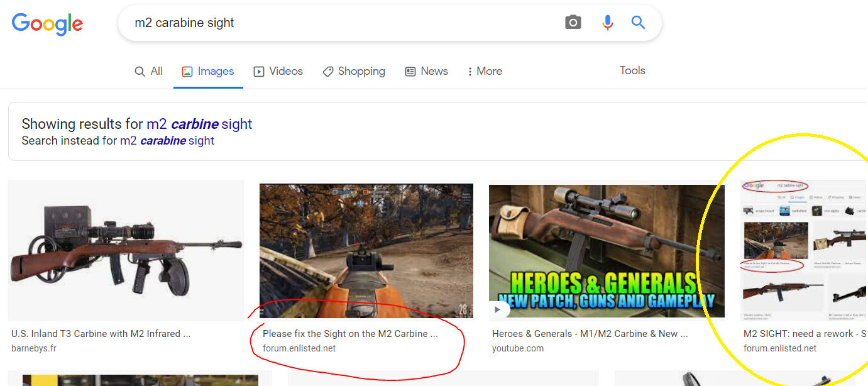Click the youtube.com source text
The width and height of the screenshot is (868, 386).
518,348
